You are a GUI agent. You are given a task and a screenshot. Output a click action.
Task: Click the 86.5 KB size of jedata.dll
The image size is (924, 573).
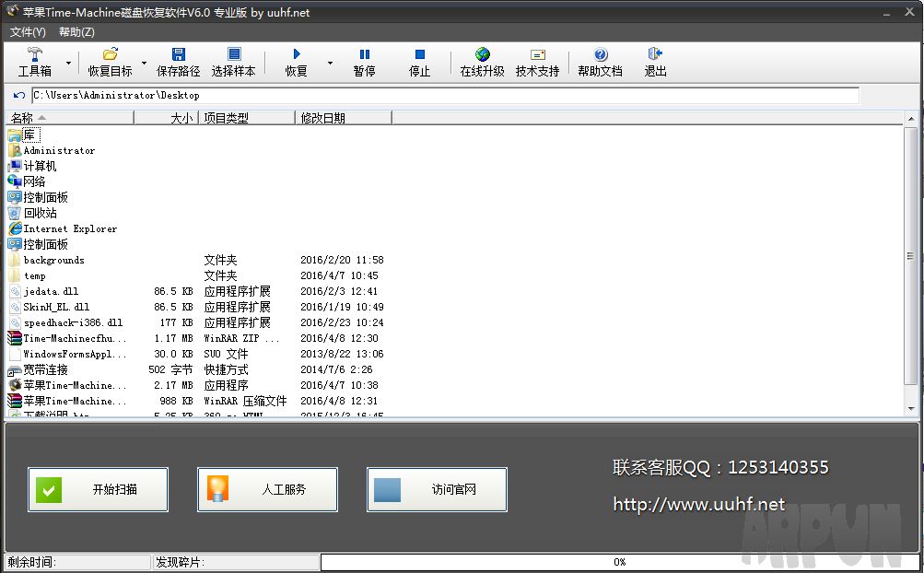point(173,291)
